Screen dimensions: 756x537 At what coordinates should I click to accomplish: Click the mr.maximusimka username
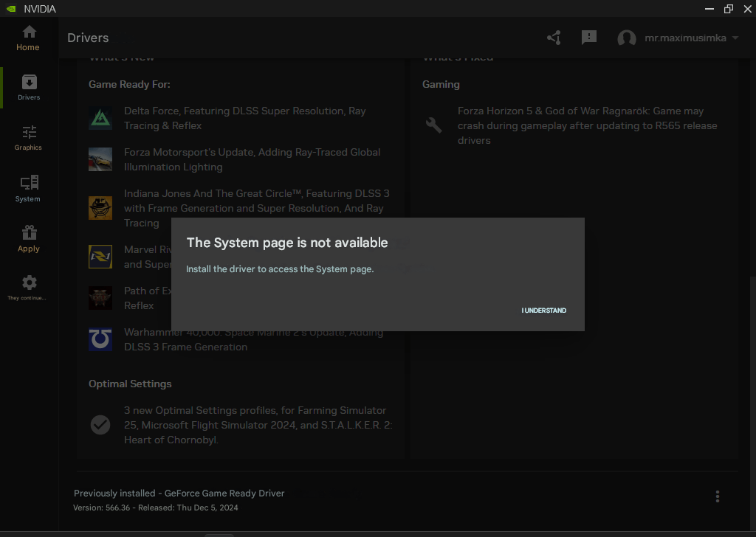coord(685,38)
